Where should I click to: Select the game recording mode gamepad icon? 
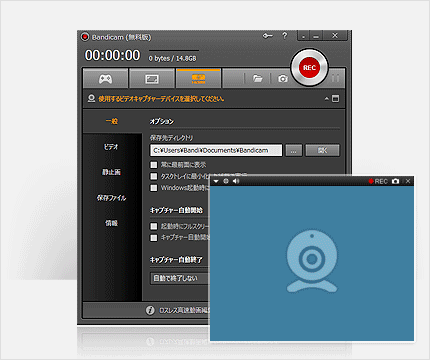click(105, 79)
